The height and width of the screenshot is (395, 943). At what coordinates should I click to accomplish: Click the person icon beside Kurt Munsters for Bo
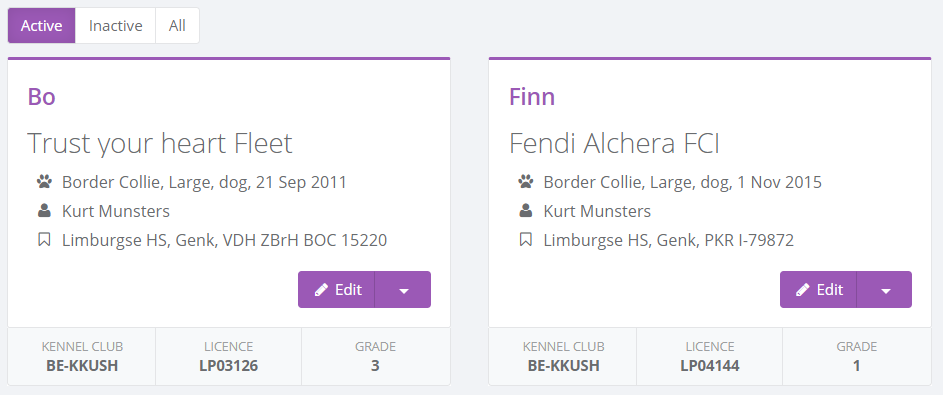coord(44,211)
